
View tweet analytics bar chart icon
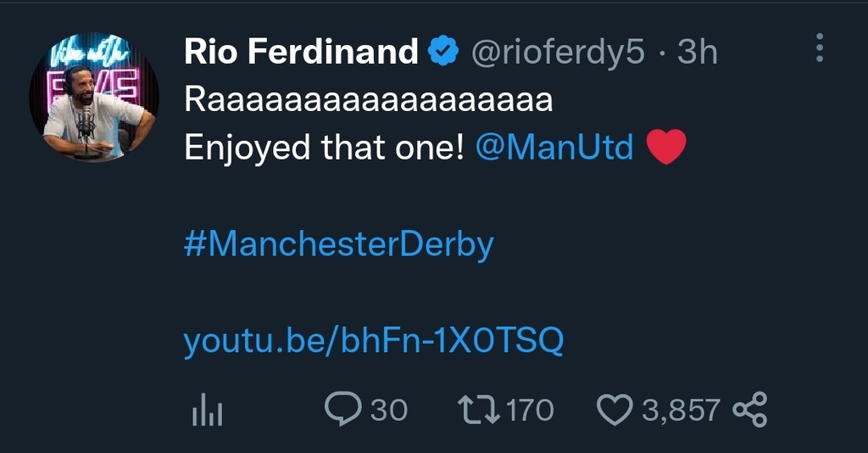[x=207, y=411]
